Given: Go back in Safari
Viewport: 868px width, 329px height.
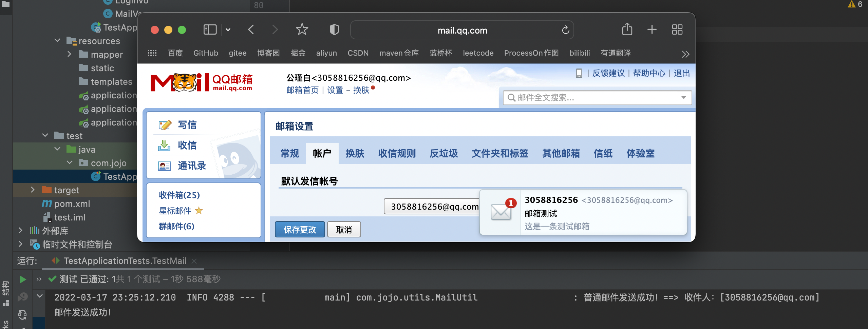Looking at the screenshot, I should (x=251, y=30).
